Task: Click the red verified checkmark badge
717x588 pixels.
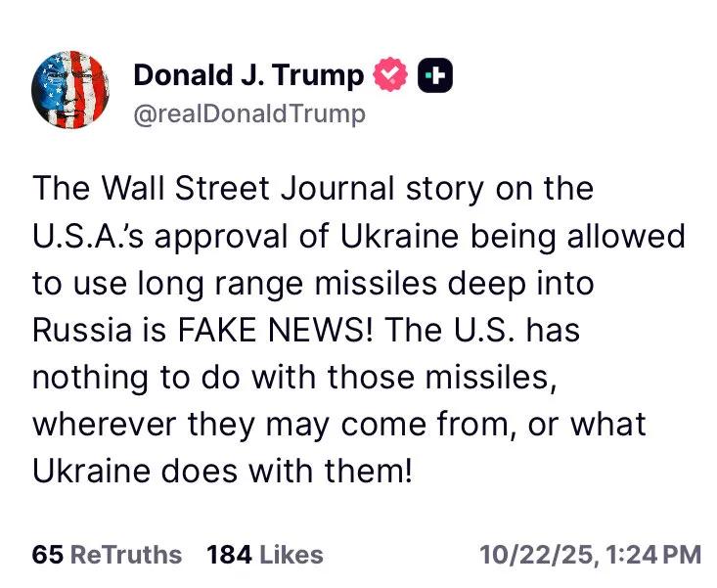Action: (x=392, y=75)
